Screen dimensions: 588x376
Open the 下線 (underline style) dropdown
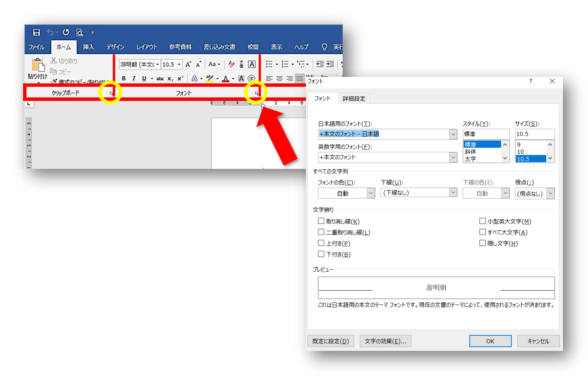pyautogui.click(x=453, y=192)
